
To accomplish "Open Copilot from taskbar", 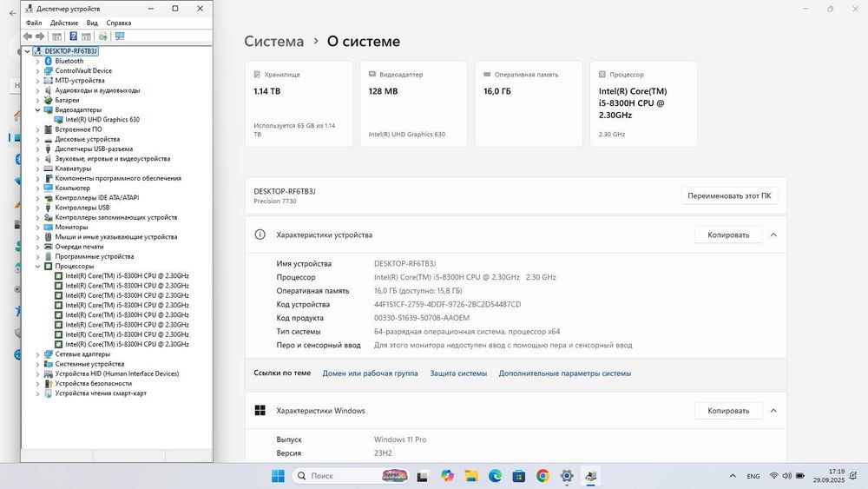I will pyautogui.click(x=447, y=476).
